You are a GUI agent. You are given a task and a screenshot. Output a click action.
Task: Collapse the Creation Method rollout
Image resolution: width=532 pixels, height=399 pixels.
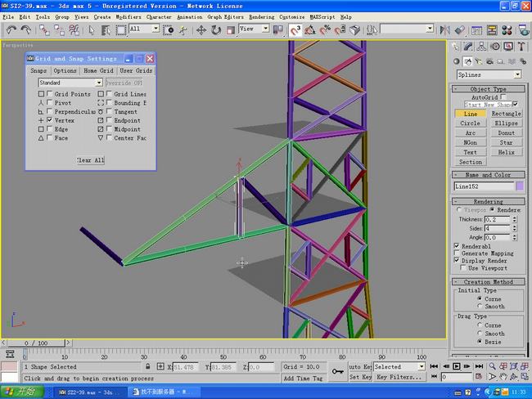[489, 282]
